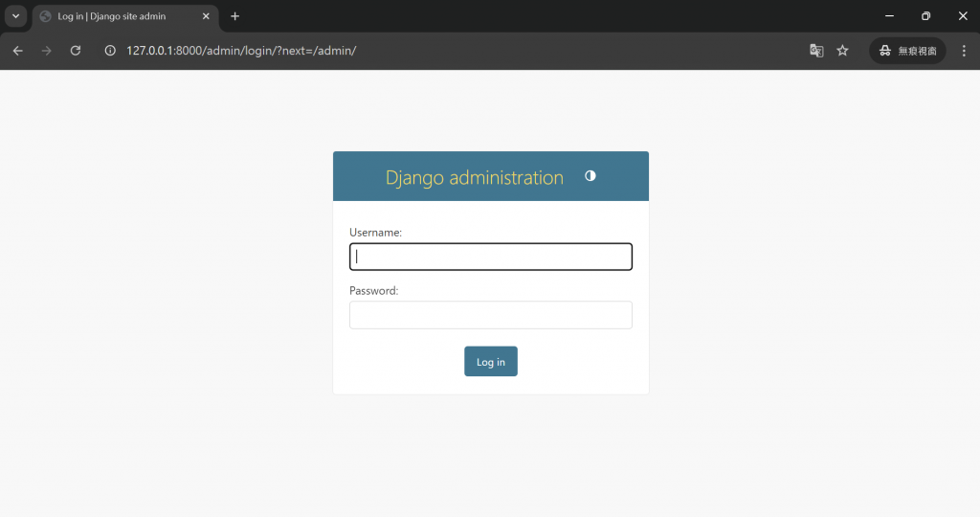Click into the Username input field
The height and width of the screenshot is (517, 980).
click(x=491, y=257)
